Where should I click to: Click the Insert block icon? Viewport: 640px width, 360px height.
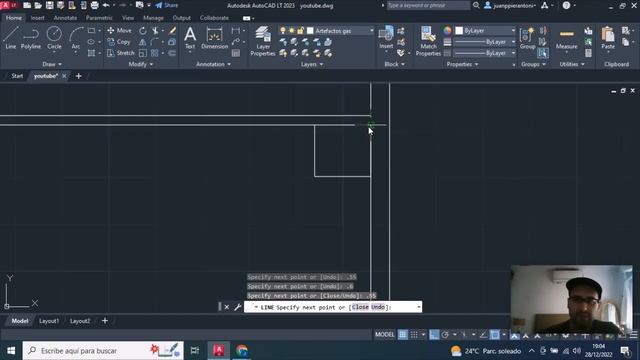click(386, 38)
